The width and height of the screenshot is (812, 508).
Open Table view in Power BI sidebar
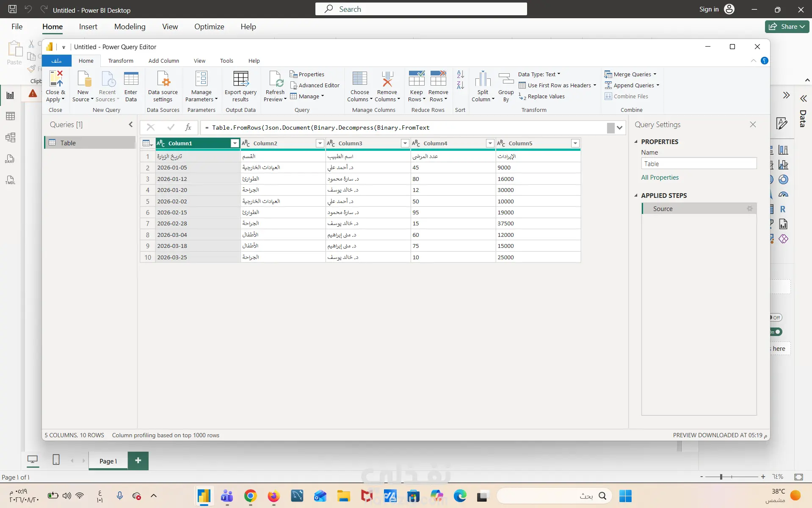(x=10, y=116)
